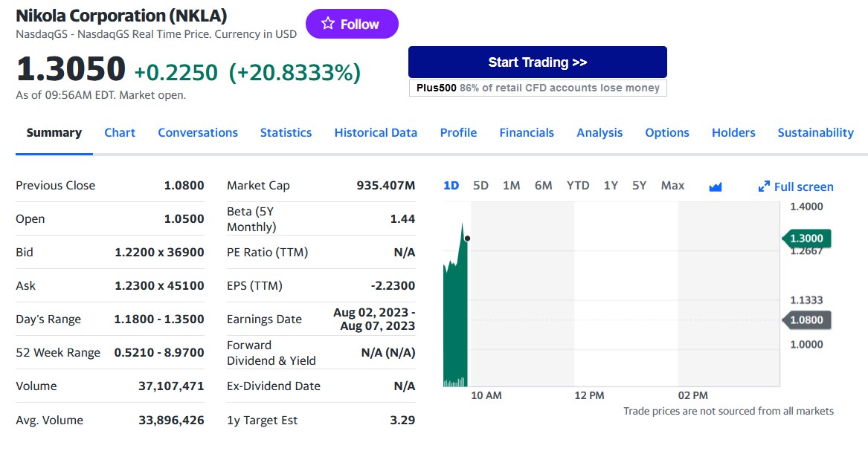Select the Max chart range

coord(672,186)
